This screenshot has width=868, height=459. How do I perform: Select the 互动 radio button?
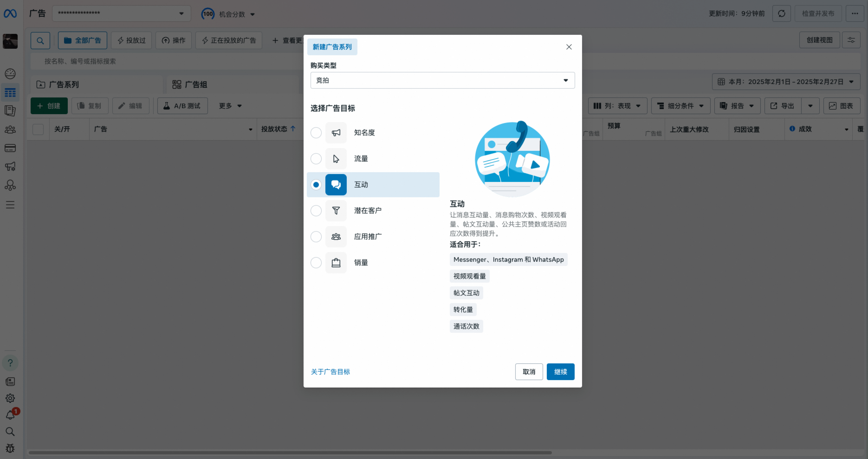coord(316,185)
